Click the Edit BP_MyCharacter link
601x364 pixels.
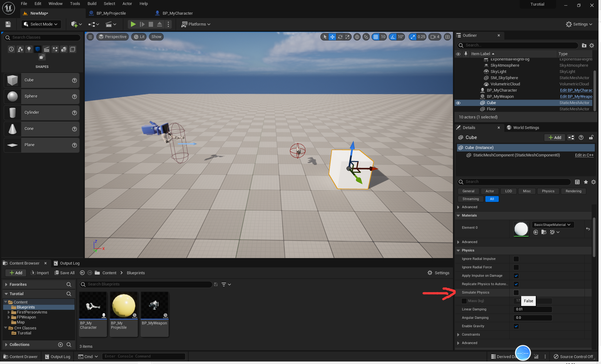576,90
